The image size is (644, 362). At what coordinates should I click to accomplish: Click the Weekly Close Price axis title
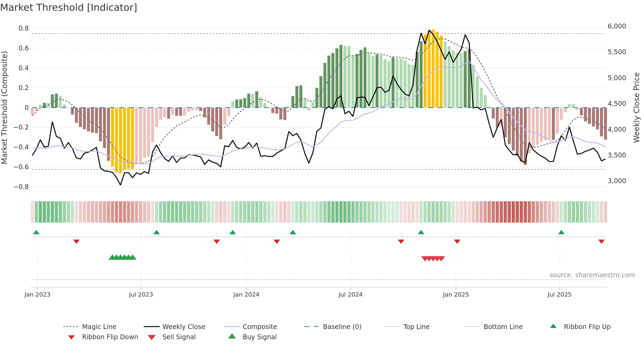(636, 108)
